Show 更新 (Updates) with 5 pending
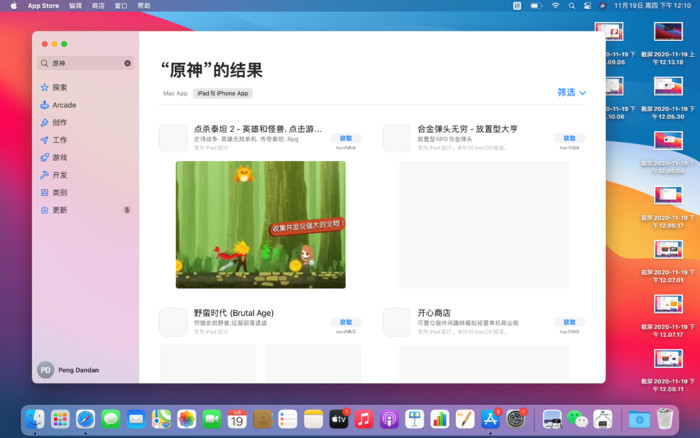 pos(60,210)
